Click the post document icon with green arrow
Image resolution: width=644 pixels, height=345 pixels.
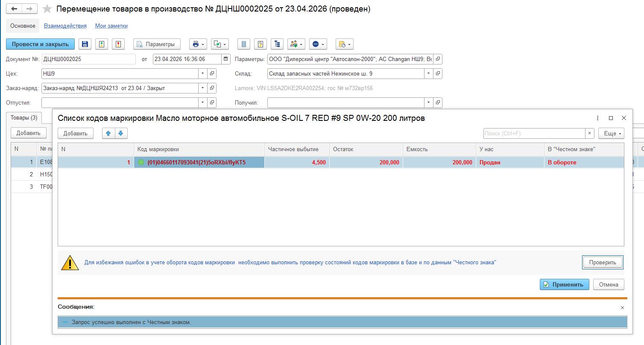click(101, 44)
